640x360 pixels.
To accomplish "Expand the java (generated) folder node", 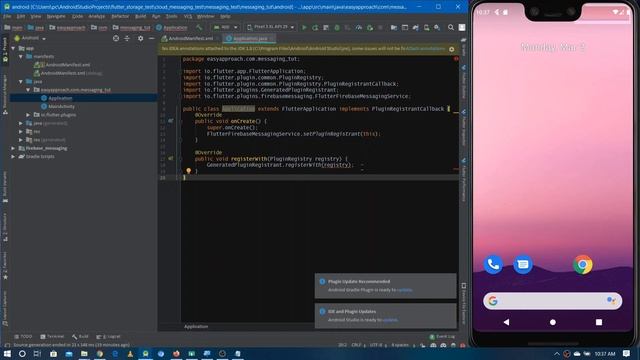I will (x=21, y=123).
